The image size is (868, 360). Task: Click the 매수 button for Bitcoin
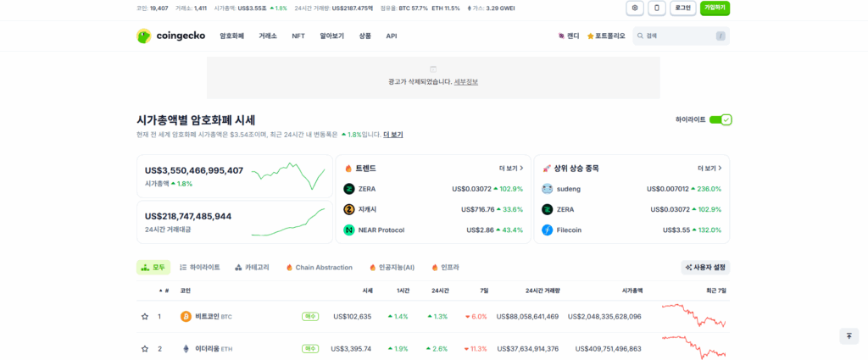coord(310,316)
